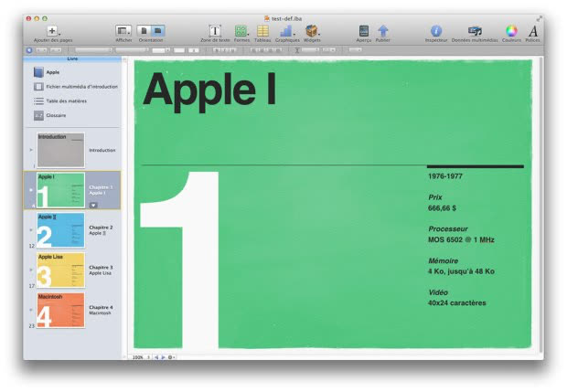Expand the Introduction section triangle
Screen dimensions: 567x392
[31, 150]
